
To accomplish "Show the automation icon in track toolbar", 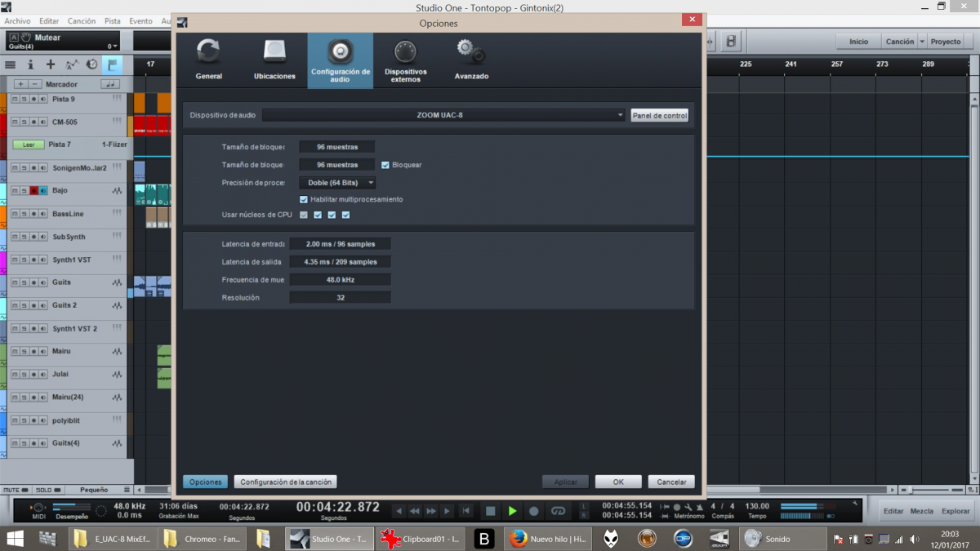I will [71, 64].
